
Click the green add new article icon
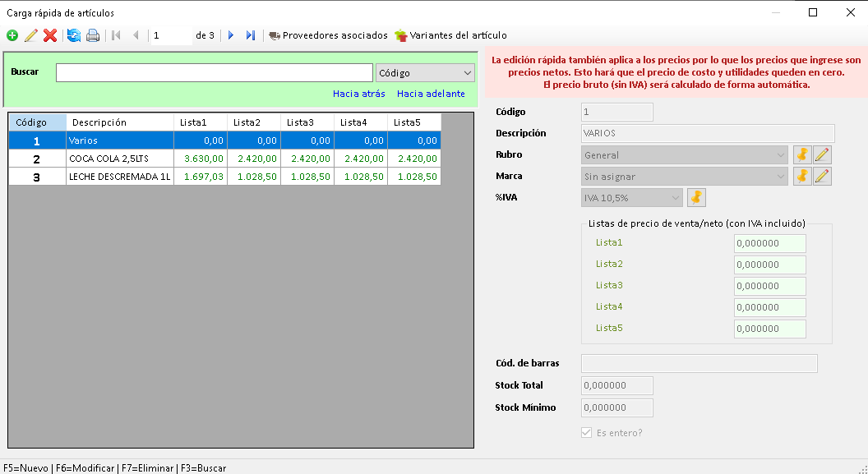click(12, 35)
